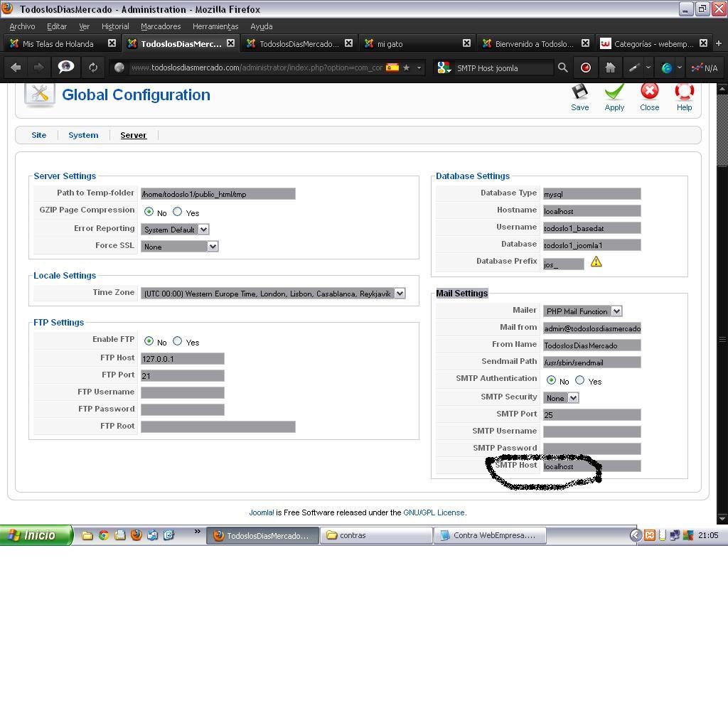728x725 pixels.
Task: Expand hidden system tray icons arrow
Action: click(x=636, y=535)
